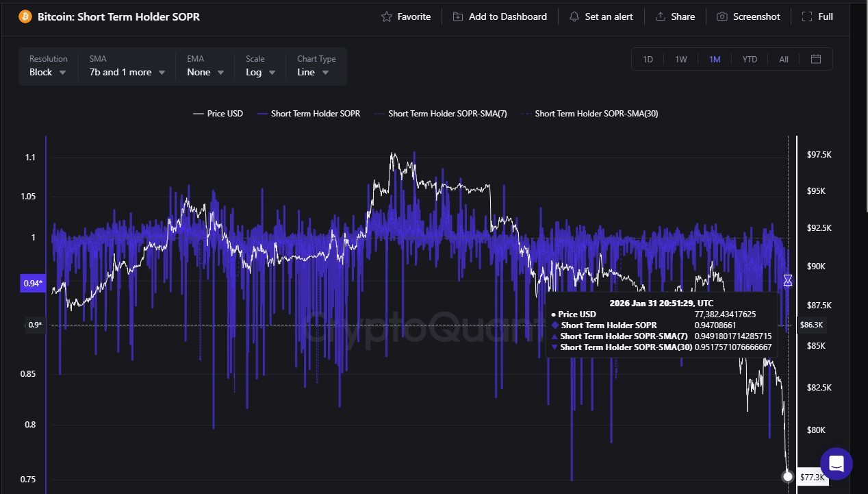Hide the Short Term Holder SOPR line
Image resolution: width=868 pixels, height=494 pixels.
coord(309,113)
